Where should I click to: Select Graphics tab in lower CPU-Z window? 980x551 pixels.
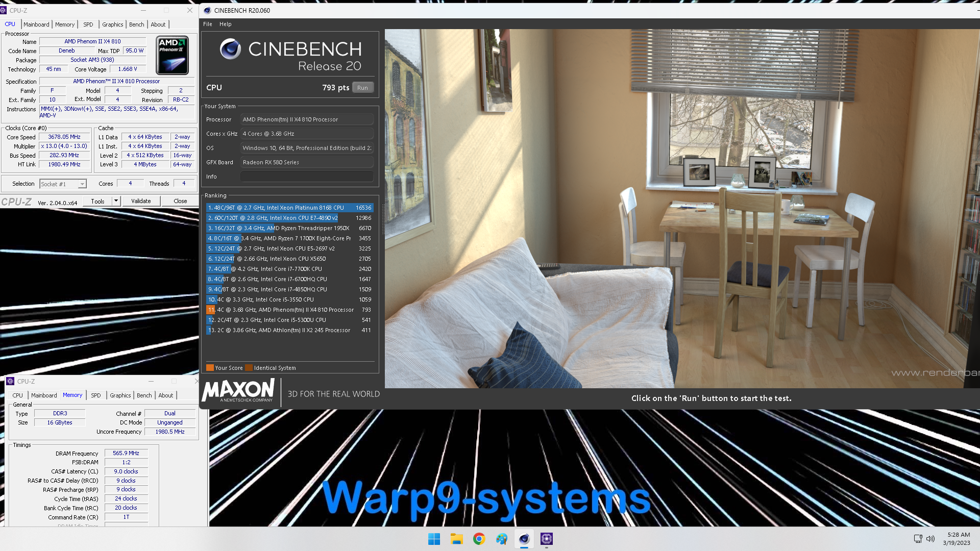click(x=120, y=395)
